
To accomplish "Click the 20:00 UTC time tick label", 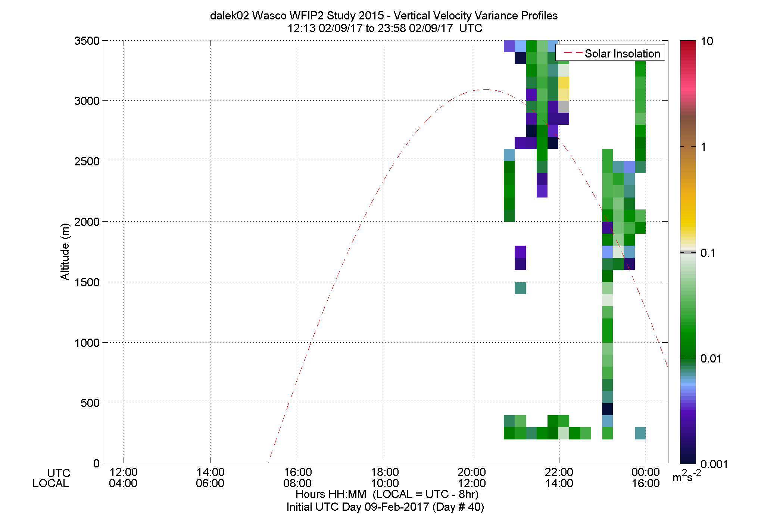I will tap(472, 472).
